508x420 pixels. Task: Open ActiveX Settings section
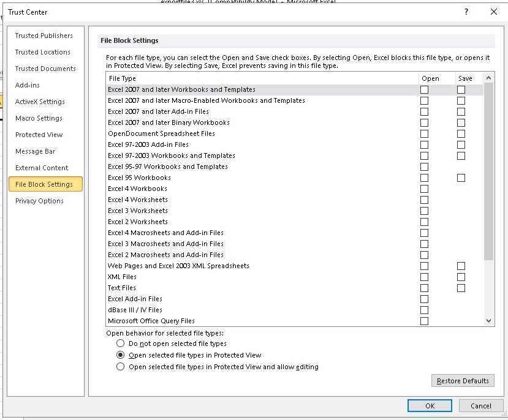click(x=40, y=102)
